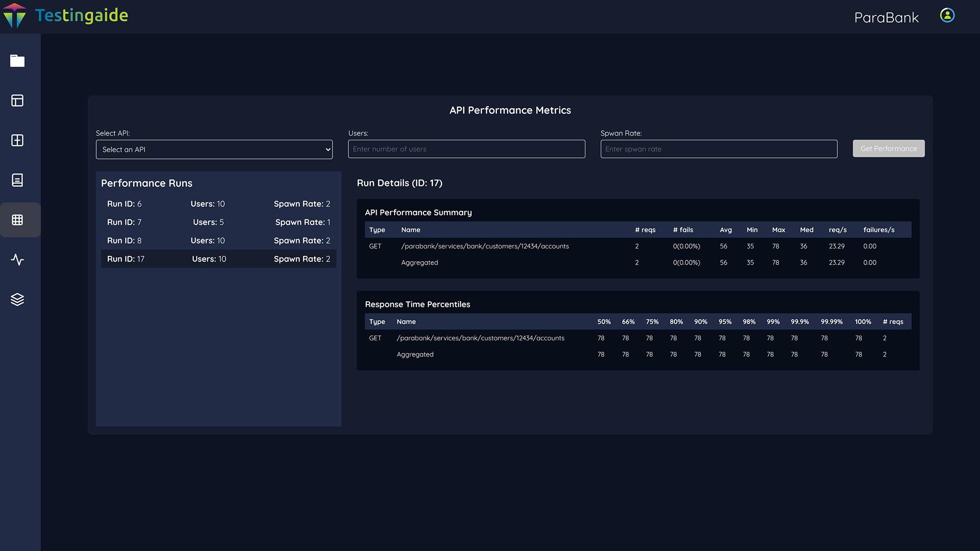
Task: Open the folder icon in sidebar
Action: tap(17, 61)
